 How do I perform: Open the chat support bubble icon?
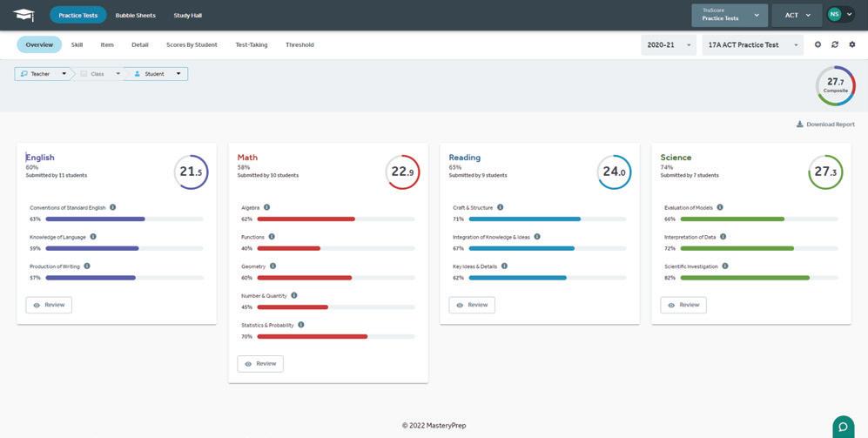click(x=843, y=427)
